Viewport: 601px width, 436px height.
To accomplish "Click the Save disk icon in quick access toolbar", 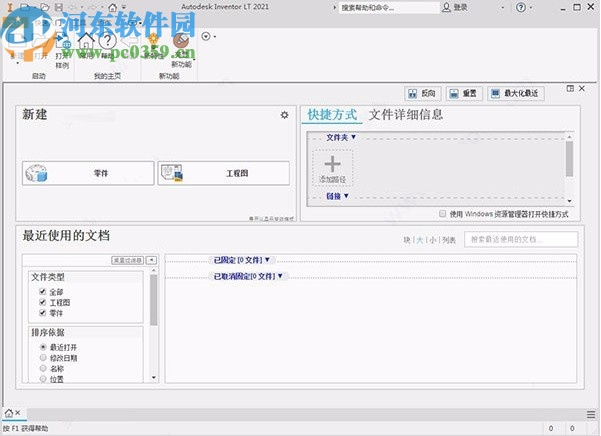I will (x=59, y=7).
